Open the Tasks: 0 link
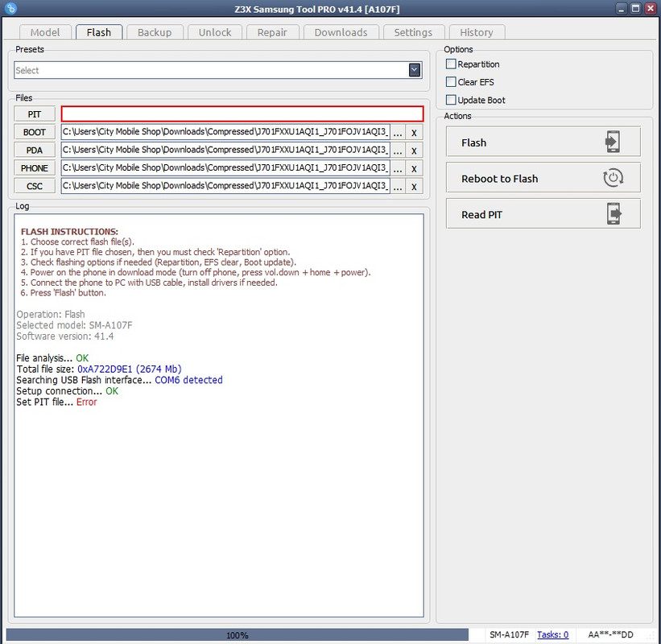 552,634
